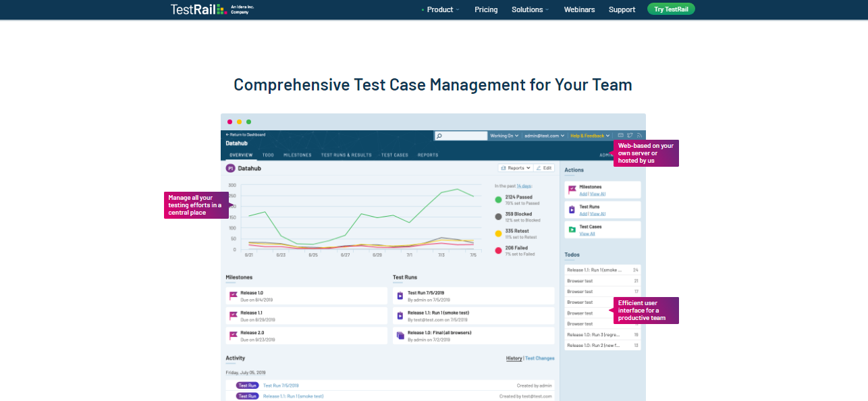Click the TestRail logo in header
Image resolution: width=868 pixels, height=401 pixels.
pos(213,9)
